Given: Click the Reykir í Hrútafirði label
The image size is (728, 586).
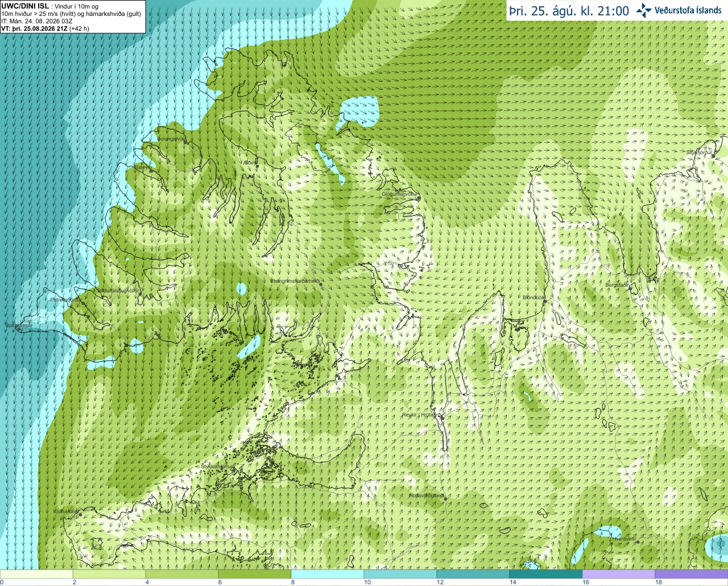Looking at the screenshot, I should click(x=421, y=415).
